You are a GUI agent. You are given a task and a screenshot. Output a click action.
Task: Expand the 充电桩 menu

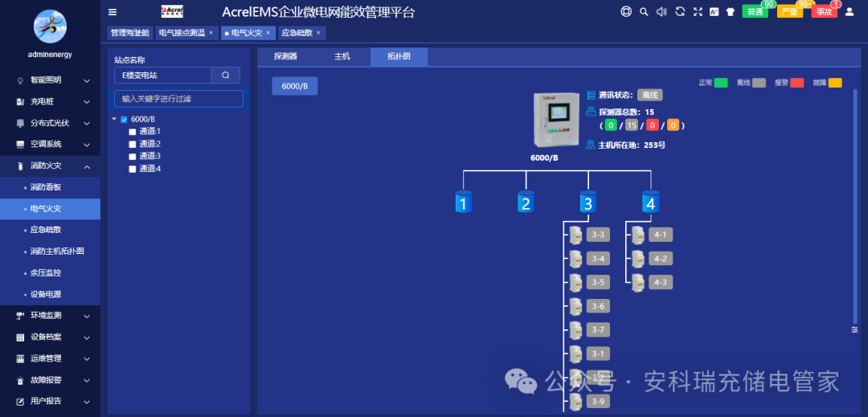pyautogui.click(x=51, y=102)
